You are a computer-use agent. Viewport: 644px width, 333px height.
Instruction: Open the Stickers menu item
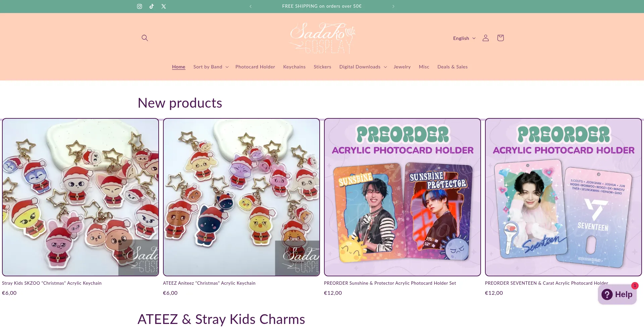click(322, 67)
